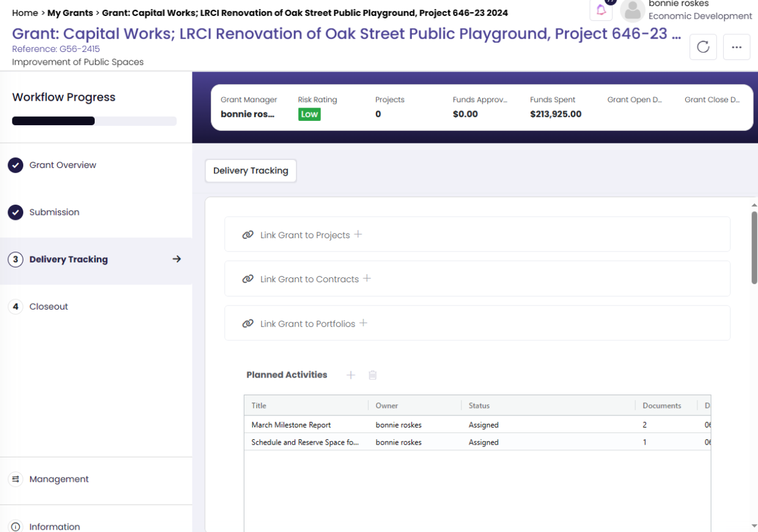
Task: Click the user avatar picture
Action: click(x=632, y=11)
